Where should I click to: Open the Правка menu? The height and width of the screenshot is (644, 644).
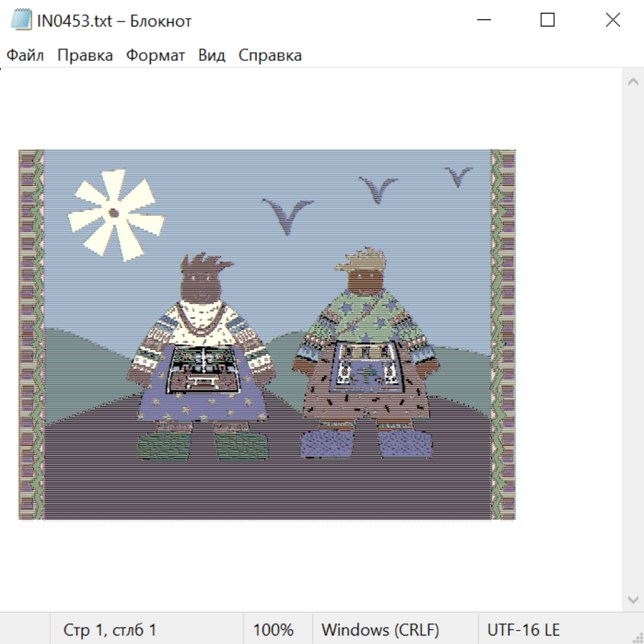[85, 56]
